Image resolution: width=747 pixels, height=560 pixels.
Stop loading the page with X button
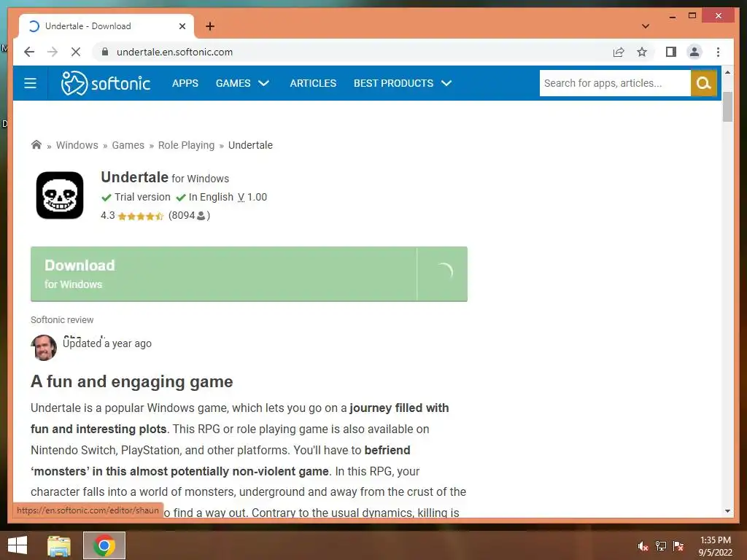(76, 52)
